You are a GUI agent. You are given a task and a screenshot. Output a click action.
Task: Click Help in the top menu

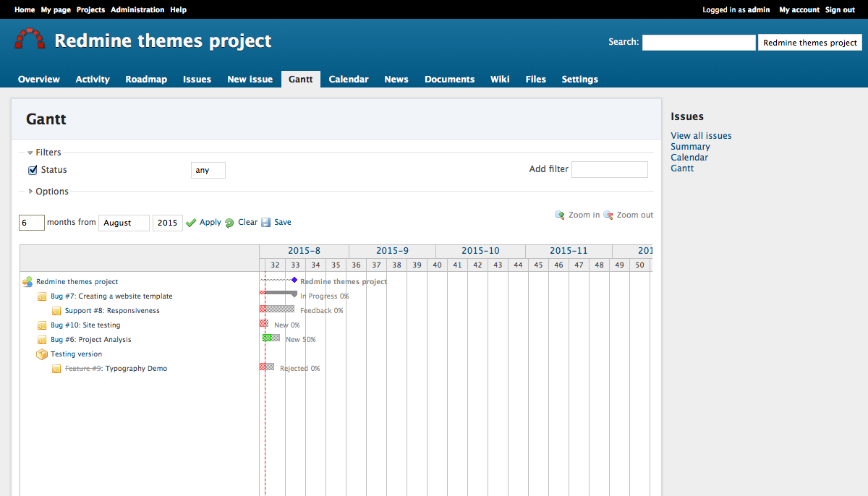178,9
